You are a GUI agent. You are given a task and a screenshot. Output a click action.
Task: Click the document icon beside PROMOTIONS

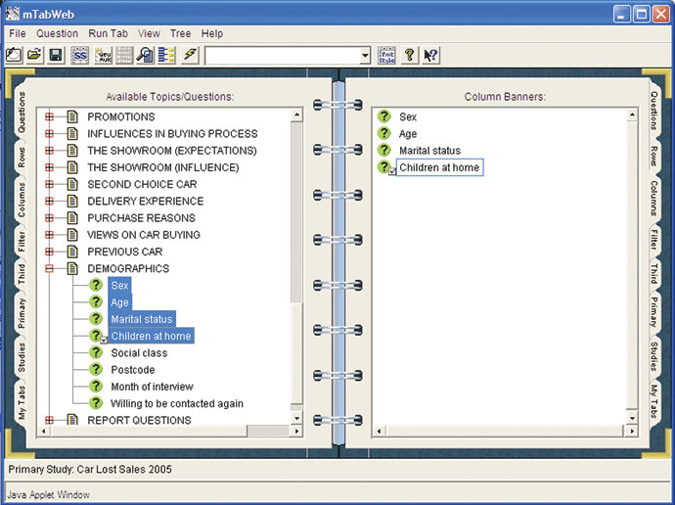pos(72,117)
